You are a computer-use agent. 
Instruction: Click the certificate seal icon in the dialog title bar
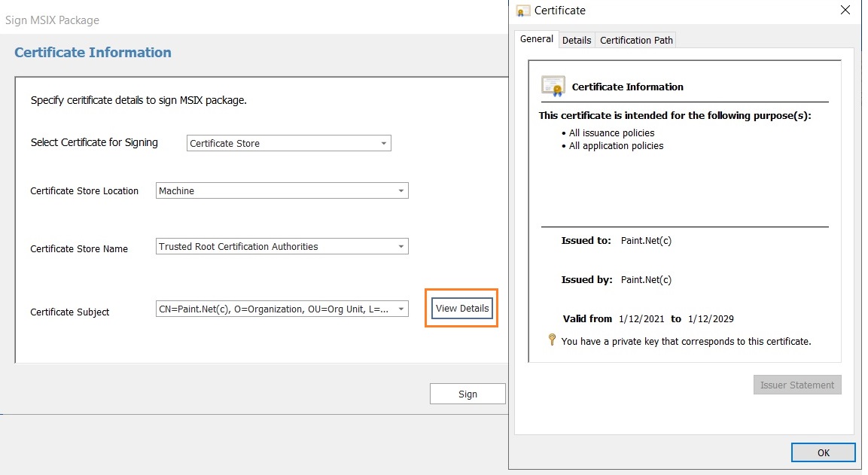tap(522, 11)
